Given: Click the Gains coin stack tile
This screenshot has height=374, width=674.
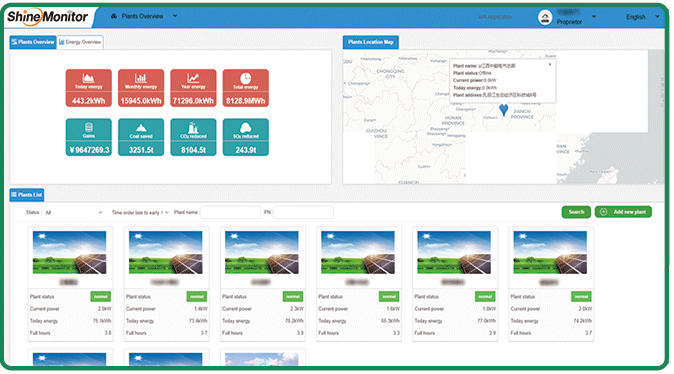Looking at the screenshot, I should click(89, 137).
